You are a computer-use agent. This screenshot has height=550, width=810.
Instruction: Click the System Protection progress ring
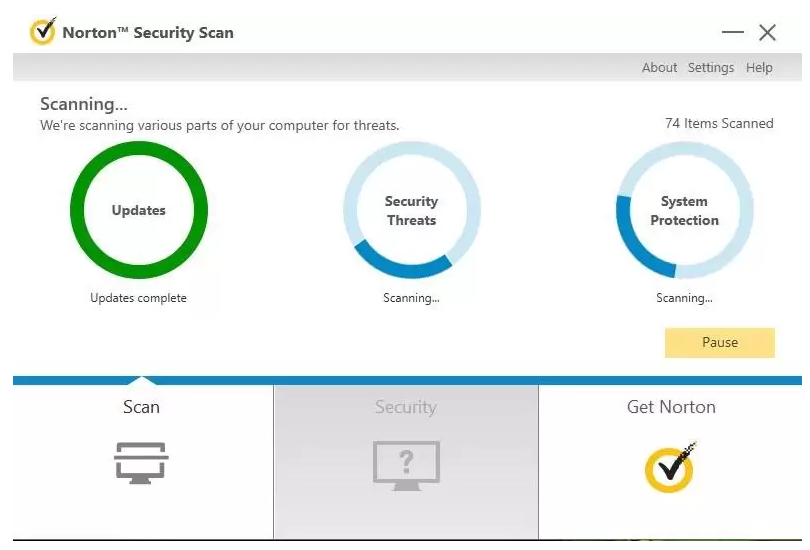[x=684, y=210]
